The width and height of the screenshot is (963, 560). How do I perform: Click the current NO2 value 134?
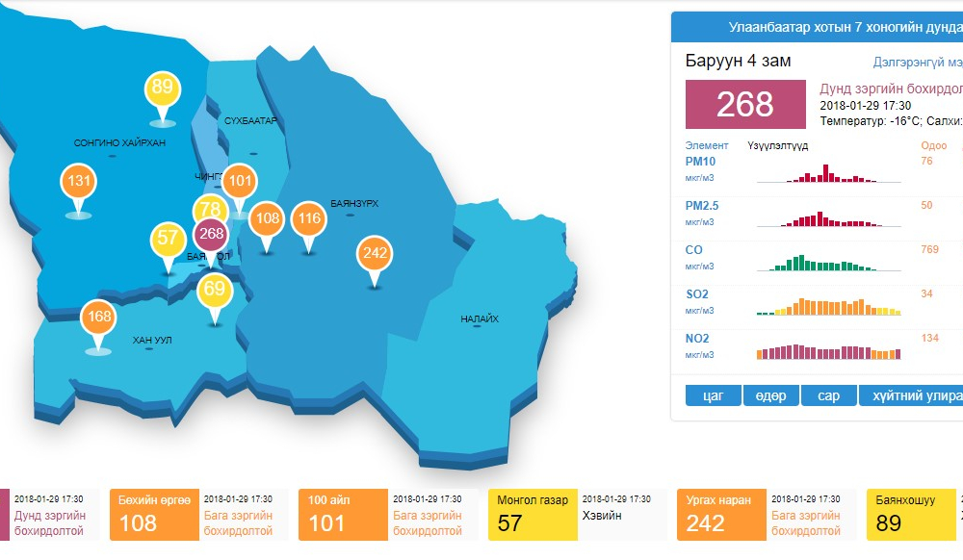click(930, 338)
